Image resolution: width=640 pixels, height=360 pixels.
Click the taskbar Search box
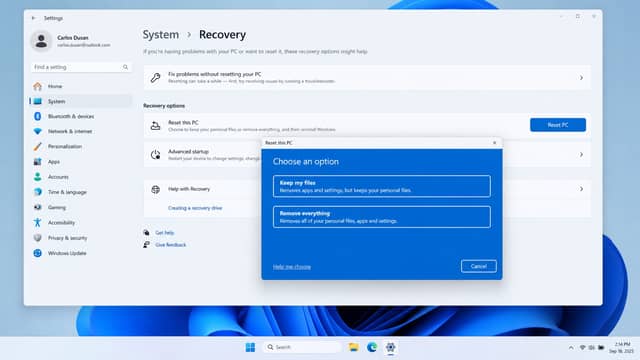[302, 347]
